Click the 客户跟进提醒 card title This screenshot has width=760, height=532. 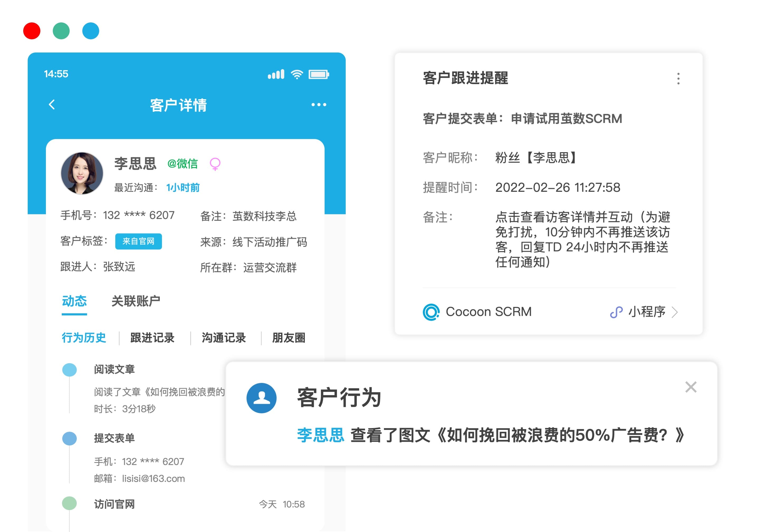(465, 78)
